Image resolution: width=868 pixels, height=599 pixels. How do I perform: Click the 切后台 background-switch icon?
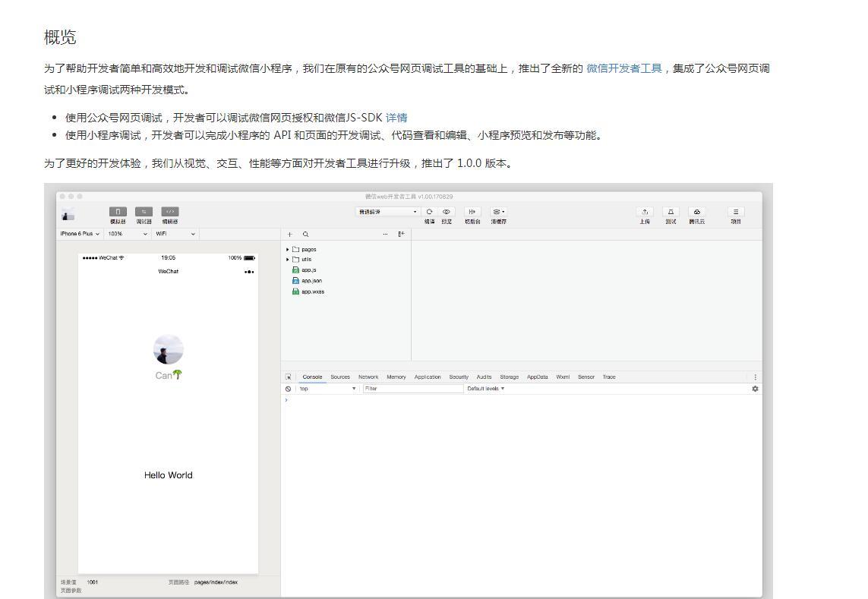pyautogui.click(x=472, y=211)
